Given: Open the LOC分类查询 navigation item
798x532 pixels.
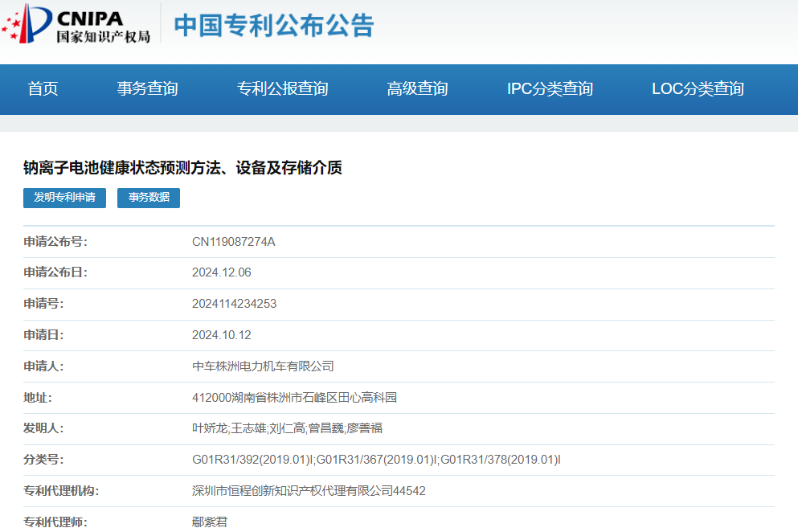Looking at the screenshot, I should pos(698,89).
